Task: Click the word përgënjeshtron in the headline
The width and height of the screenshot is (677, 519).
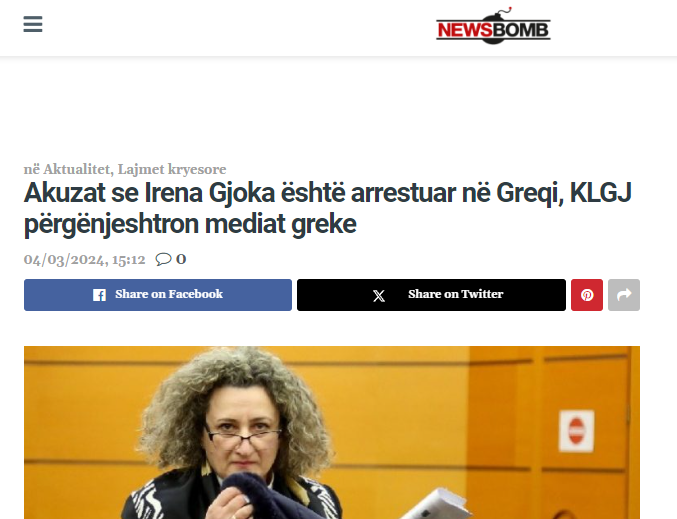Action: [111, 224]
